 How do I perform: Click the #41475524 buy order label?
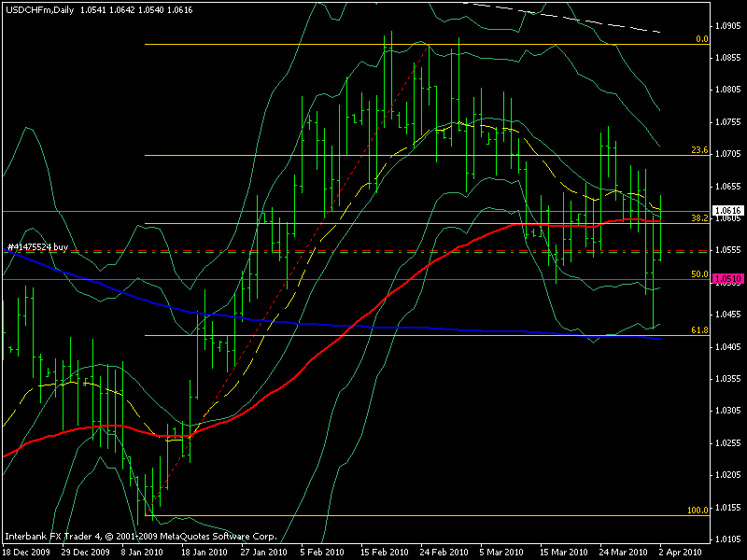pyautogui.click(x=37, y=246)
